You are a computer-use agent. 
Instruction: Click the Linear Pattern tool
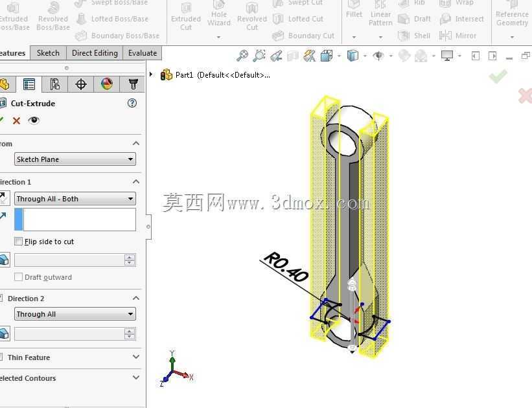pyautogui.click(x=380, y=14)
